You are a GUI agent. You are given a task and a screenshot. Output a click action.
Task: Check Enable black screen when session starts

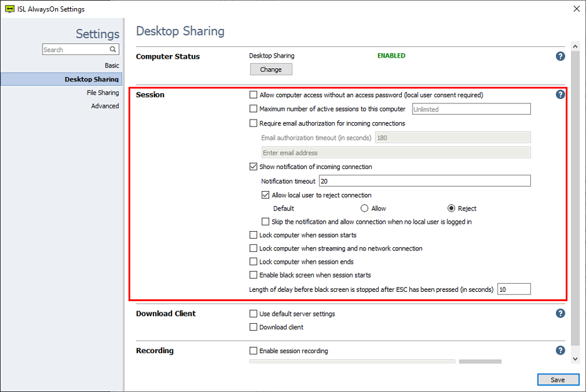254,275
